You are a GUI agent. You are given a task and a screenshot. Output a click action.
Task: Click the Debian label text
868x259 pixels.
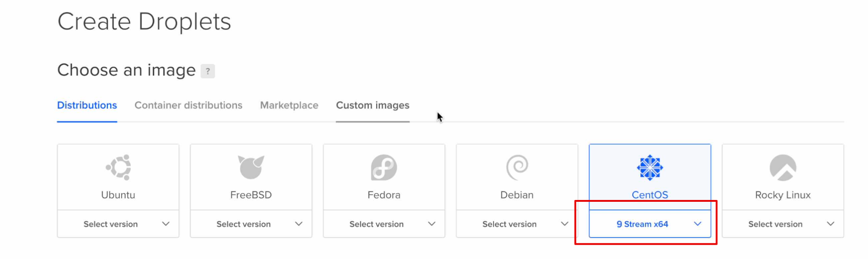coord(517,195)
